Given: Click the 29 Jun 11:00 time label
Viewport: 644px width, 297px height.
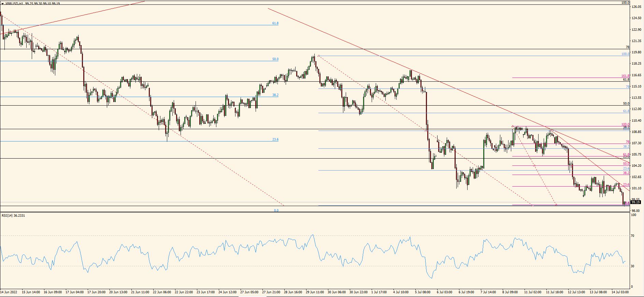Looking at the screenshot, I should coord(315,292).
